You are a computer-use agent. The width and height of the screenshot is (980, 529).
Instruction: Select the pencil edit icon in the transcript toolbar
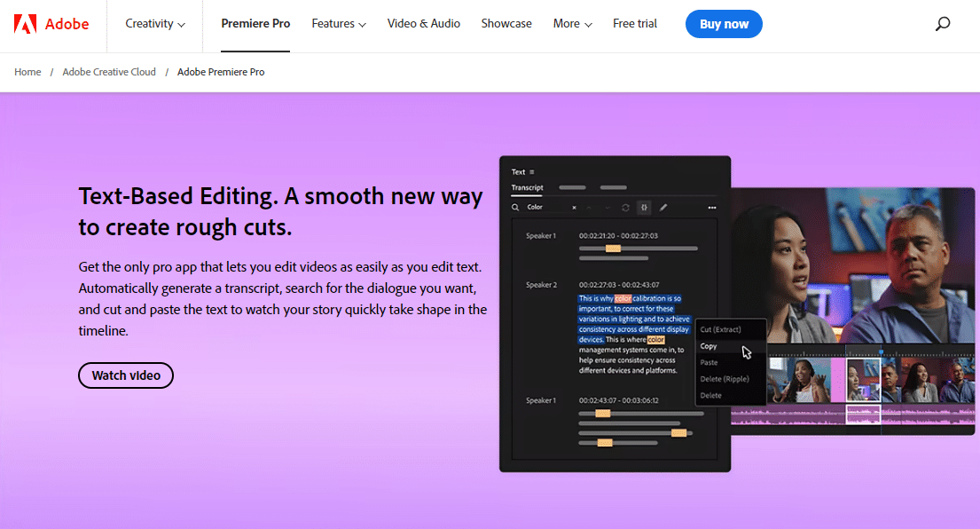point(663,208)
